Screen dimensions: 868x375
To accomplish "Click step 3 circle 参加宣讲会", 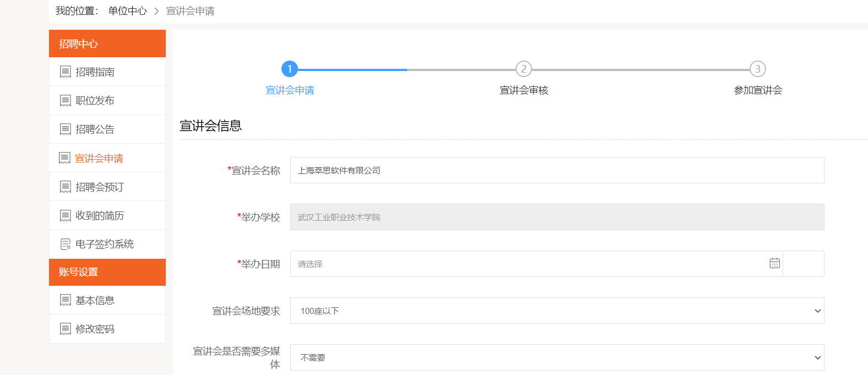I will pos(757,69).
